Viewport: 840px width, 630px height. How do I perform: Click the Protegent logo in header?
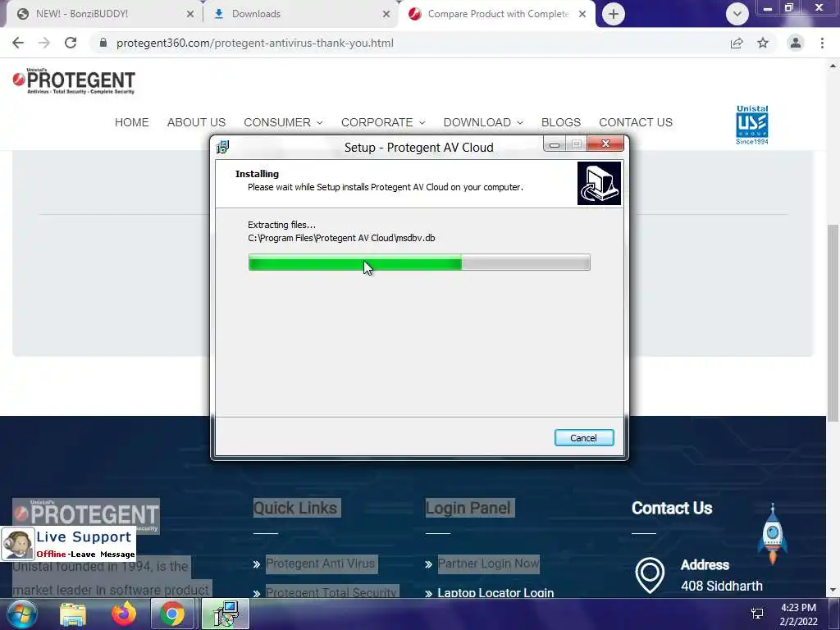pyautogui.click(x=74, y=81)
